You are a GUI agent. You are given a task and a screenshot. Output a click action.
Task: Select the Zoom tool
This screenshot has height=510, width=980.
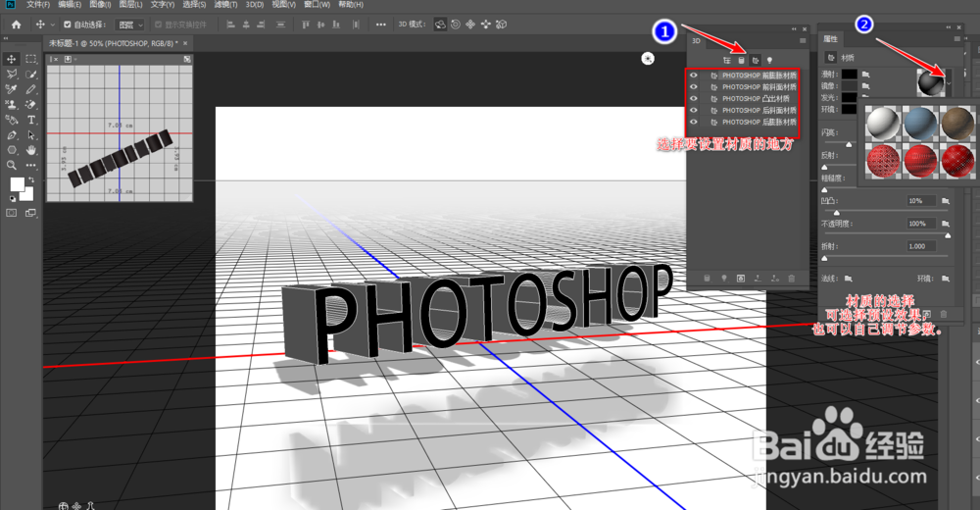[11, 165]
